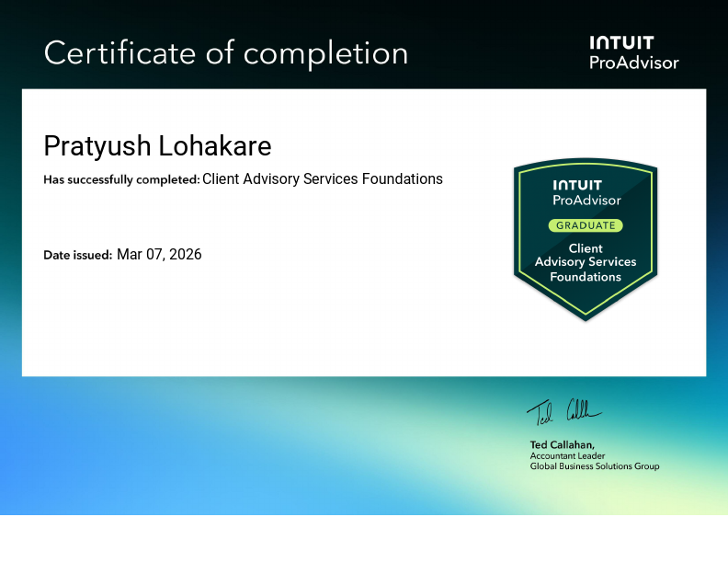Click 'Global Business Solutions Group' text
The image size is (728, 563).
pyautogui.click(x=595, y=465)
